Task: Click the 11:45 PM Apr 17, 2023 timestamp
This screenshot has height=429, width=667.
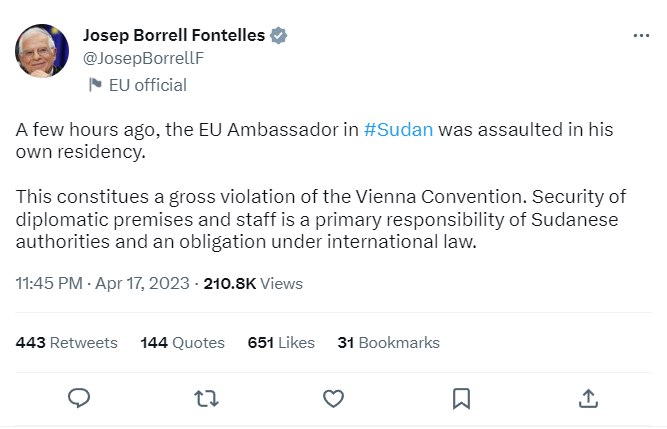Action: 104,283
